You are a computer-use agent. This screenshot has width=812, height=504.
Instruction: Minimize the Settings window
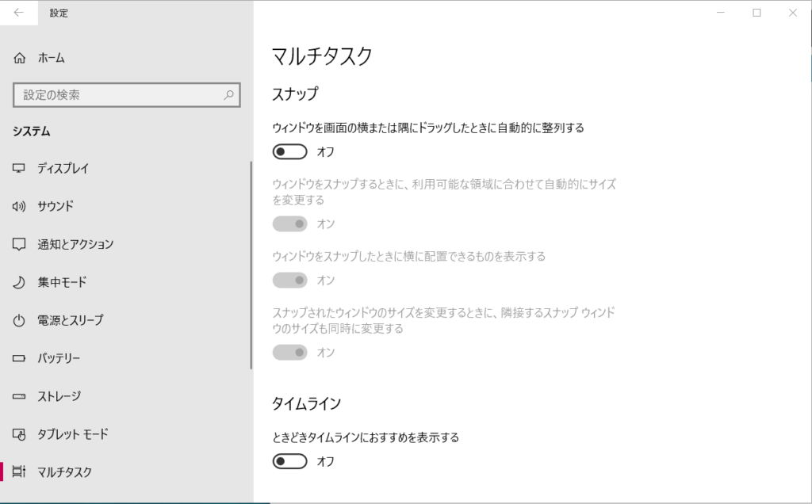pos(720,13)
